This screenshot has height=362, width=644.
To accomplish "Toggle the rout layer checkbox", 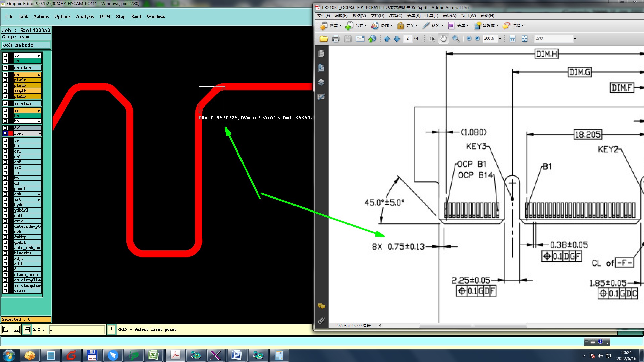I will coord(5,133).
